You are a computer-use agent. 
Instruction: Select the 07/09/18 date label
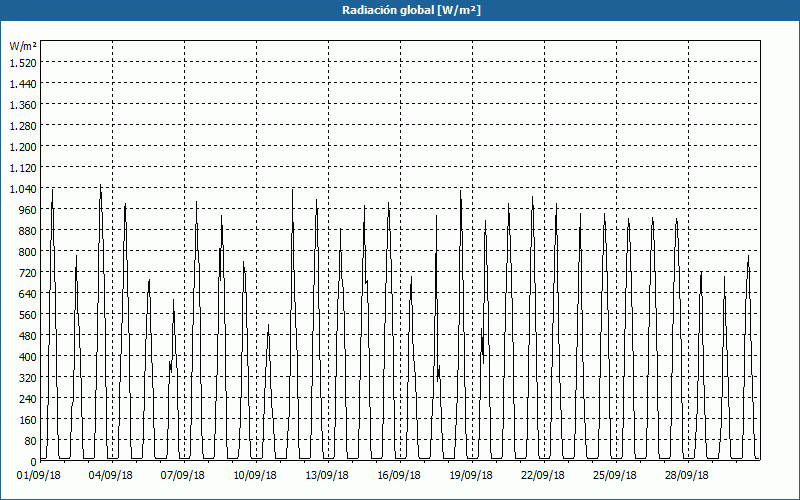pos(183,476)
